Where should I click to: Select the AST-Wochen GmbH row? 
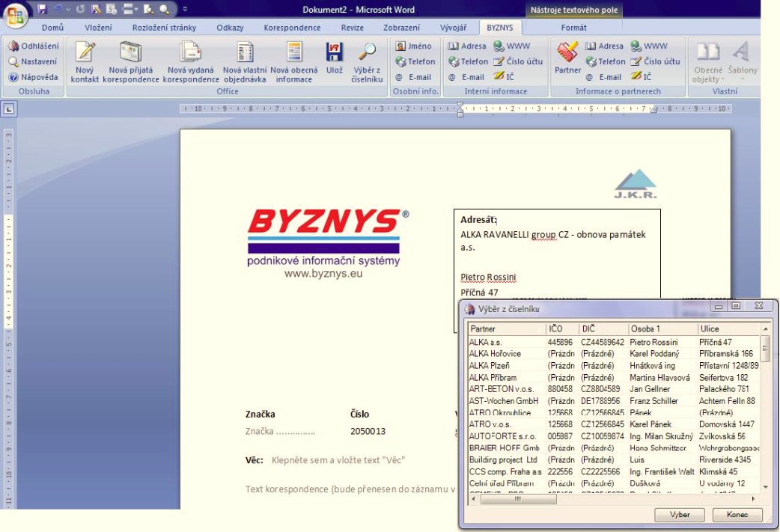point(614,401)
